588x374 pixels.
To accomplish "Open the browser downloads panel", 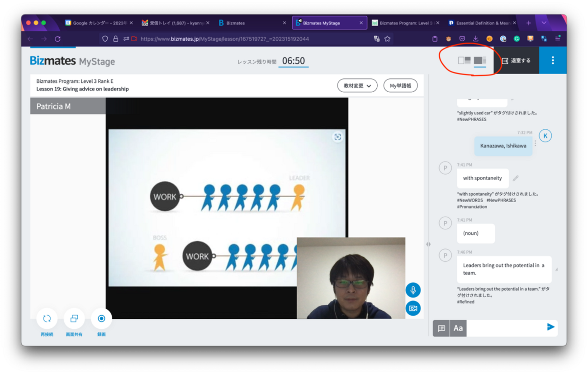I will (476, 39).
